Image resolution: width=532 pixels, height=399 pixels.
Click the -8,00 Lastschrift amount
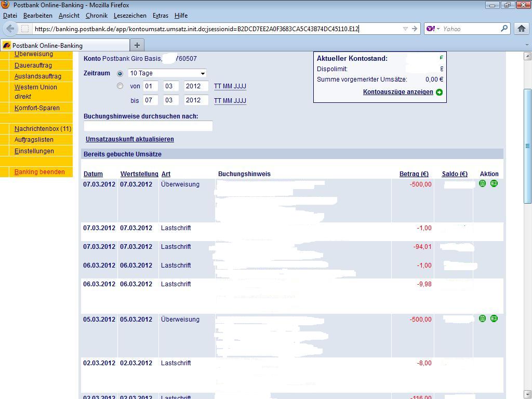coord(424,363)
